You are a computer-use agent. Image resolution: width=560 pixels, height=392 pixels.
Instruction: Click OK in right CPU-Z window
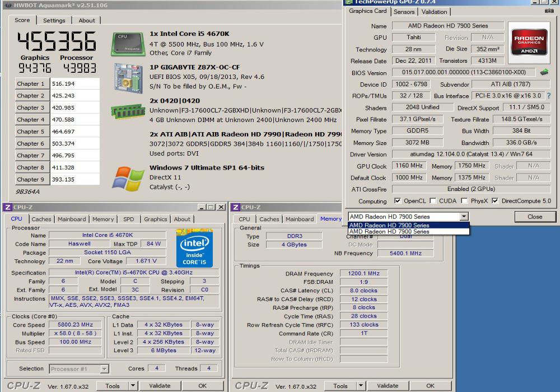[x=430, y=386]
